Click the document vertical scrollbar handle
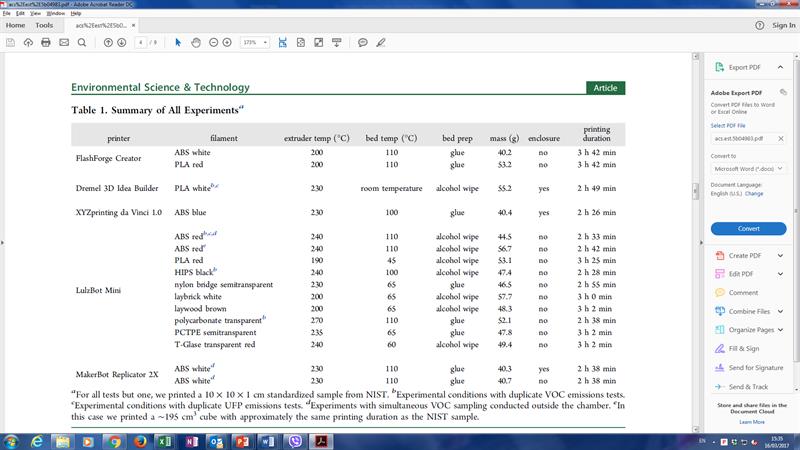 tap(695, 191)
